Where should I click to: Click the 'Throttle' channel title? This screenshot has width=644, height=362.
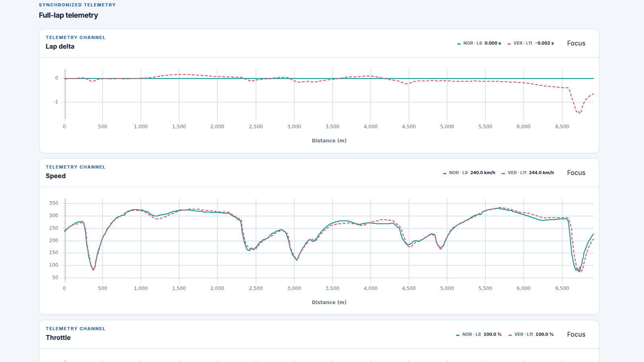click(x=58, y=337)
